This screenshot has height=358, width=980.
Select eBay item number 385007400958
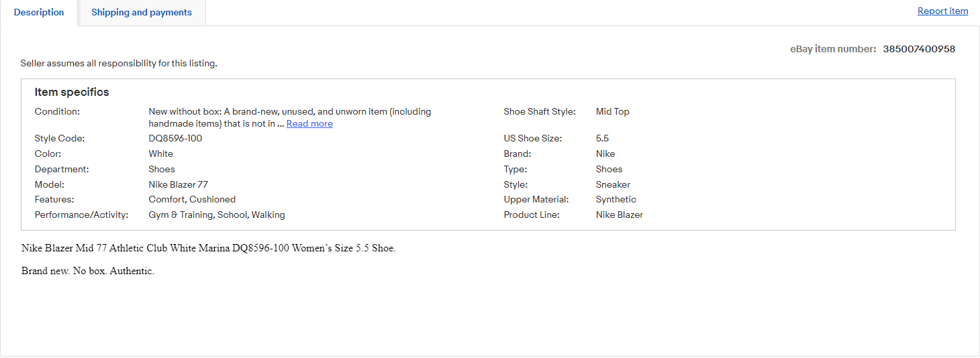pyautogui.click(x=919, y=49)
